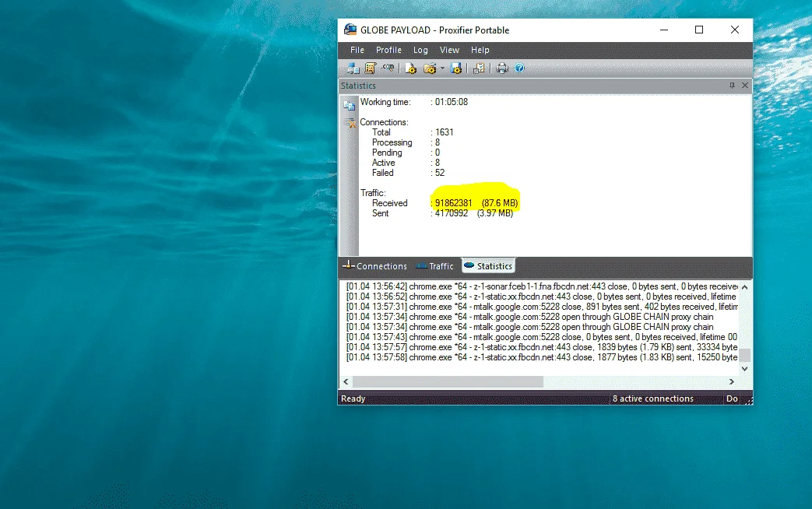Open the Help menu

[x=480, y=51]
